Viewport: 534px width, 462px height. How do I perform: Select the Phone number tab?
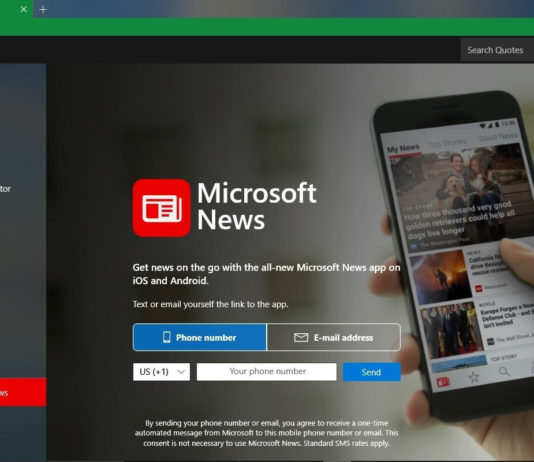point(200,337)
